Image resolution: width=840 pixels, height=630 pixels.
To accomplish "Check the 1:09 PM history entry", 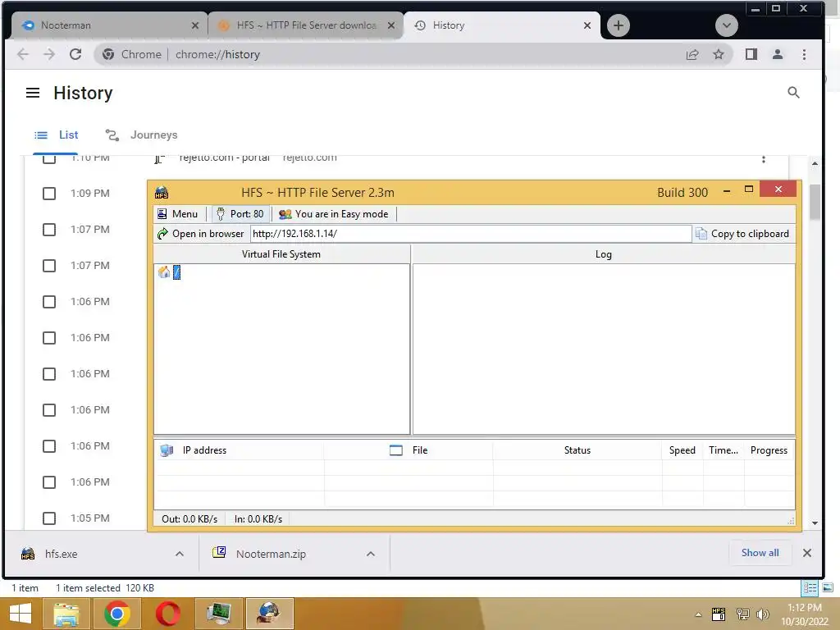I will click(48, 194).
